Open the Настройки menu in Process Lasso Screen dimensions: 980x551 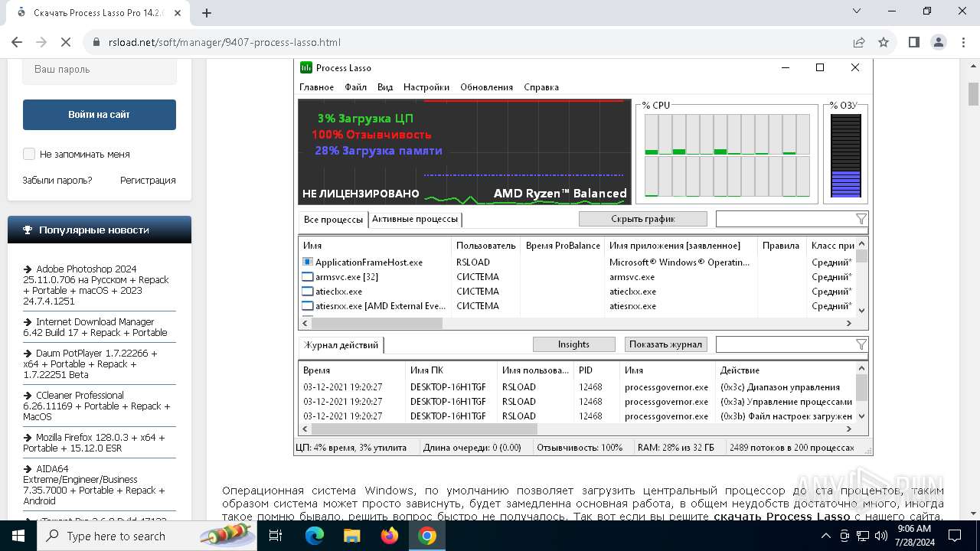[426, 87]
